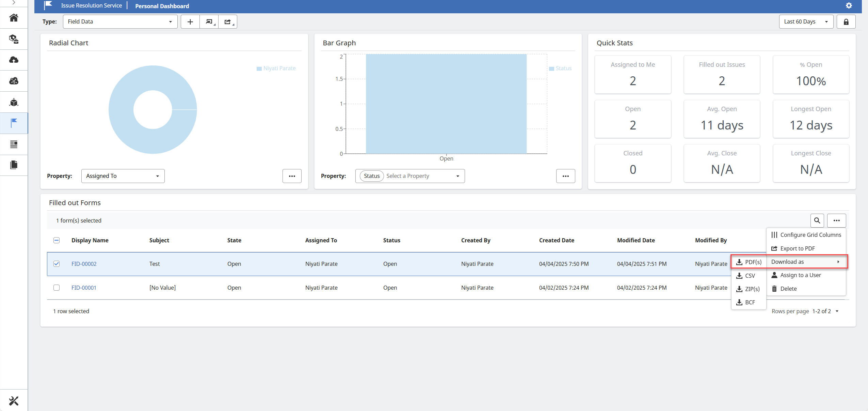Click the Issue Resolution Service flag logo

(48, 5)
